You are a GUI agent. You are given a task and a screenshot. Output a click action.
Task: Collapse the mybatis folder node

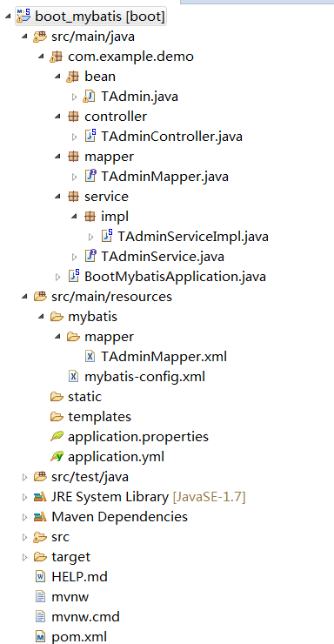[x=42, y=317]
